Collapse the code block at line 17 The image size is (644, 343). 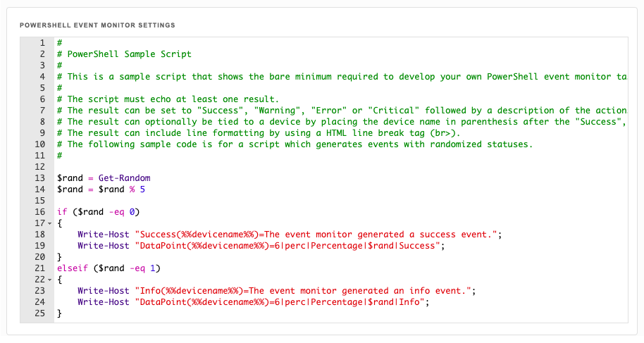pyautogui.click(x=50, y=223)
